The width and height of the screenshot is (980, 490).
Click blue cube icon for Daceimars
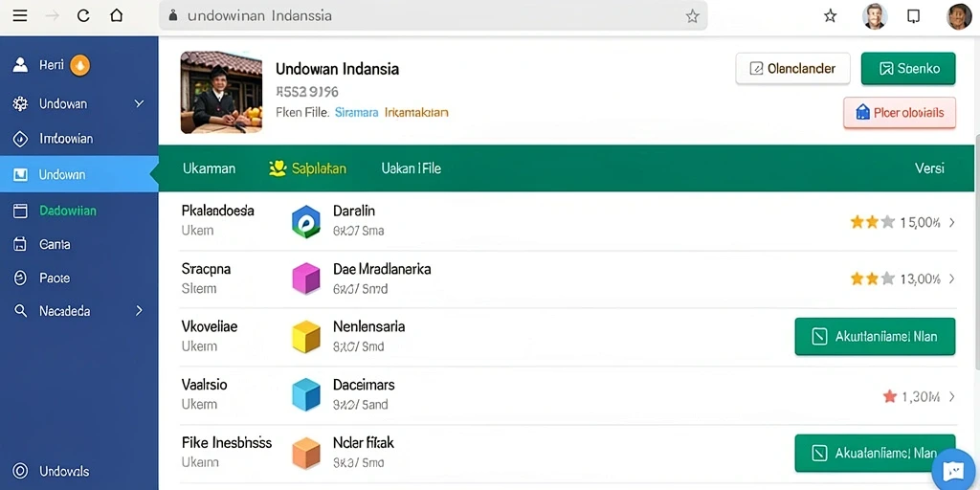(306, 395)
